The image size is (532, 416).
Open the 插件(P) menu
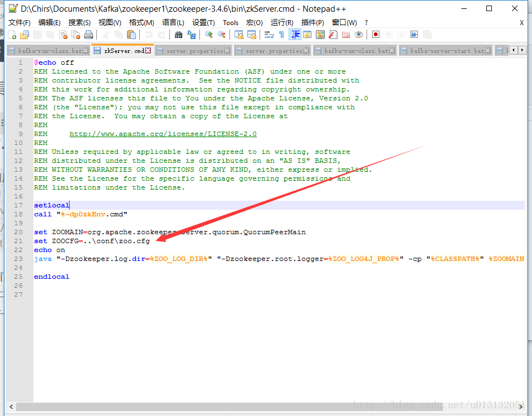point(313,22)
